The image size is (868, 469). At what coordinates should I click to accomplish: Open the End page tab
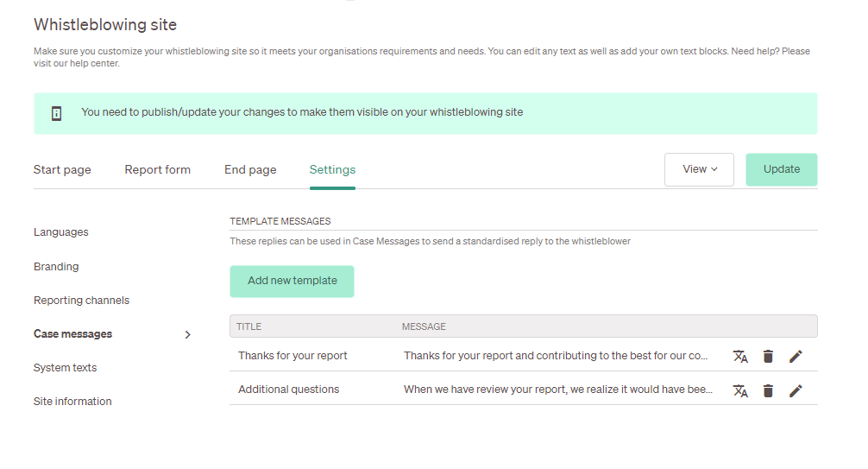[x=250, y=169]
